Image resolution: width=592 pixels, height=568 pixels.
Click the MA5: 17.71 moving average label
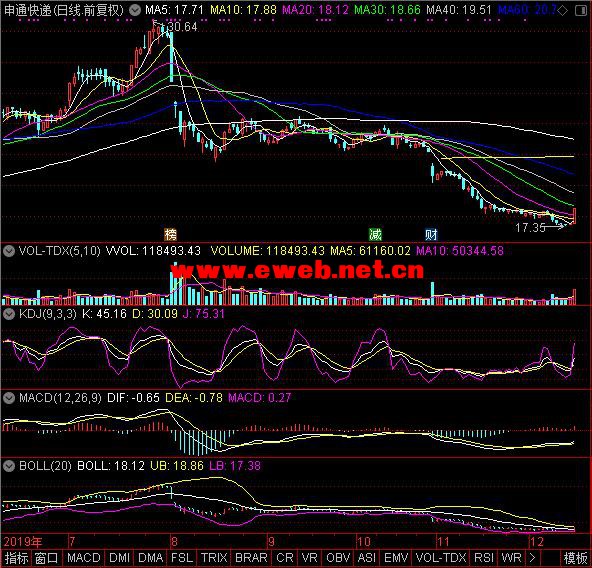[174, 10]
